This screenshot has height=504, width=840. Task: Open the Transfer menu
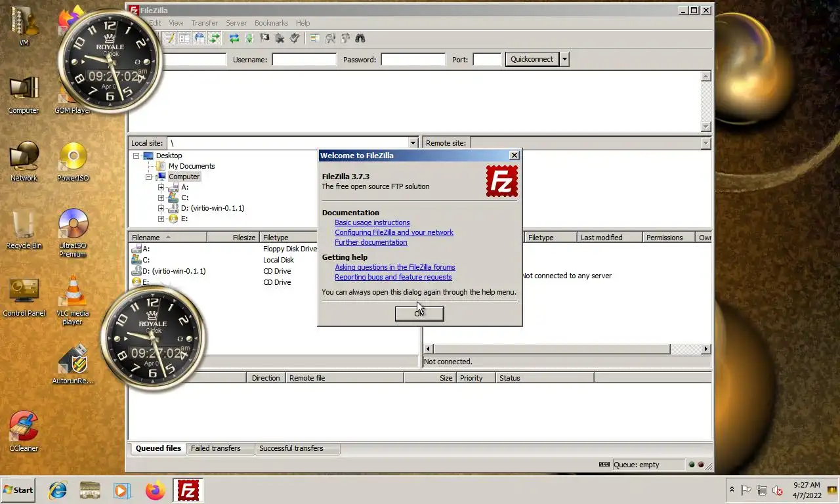204,23
